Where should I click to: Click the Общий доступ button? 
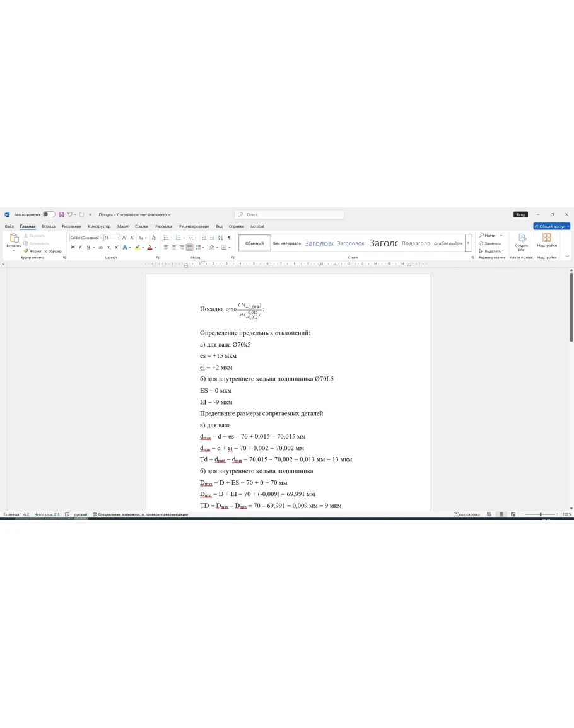[x=552, y=226]
